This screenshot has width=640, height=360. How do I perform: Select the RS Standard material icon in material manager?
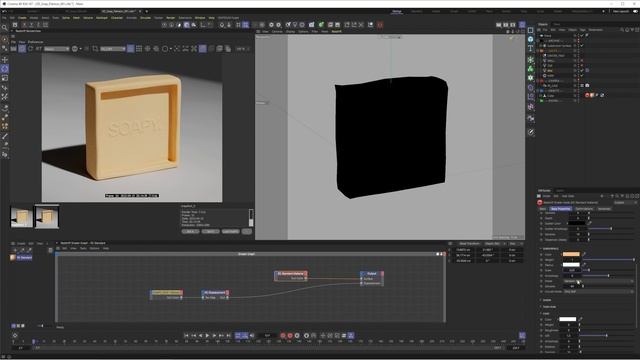(x=13, y=258)
